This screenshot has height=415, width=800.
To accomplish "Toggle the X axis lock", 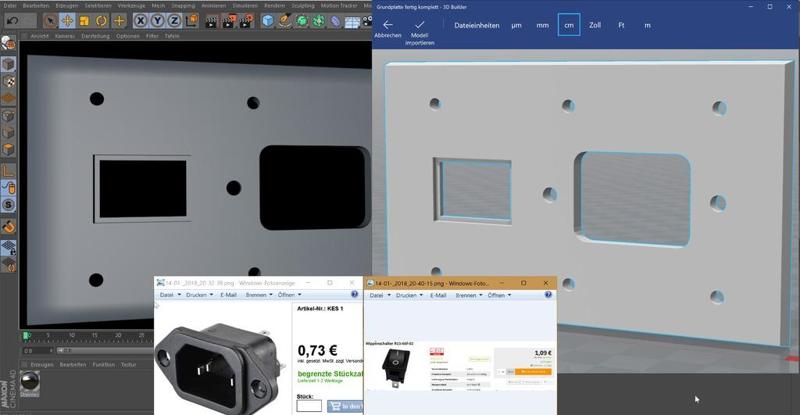I will tap(141, 21).
